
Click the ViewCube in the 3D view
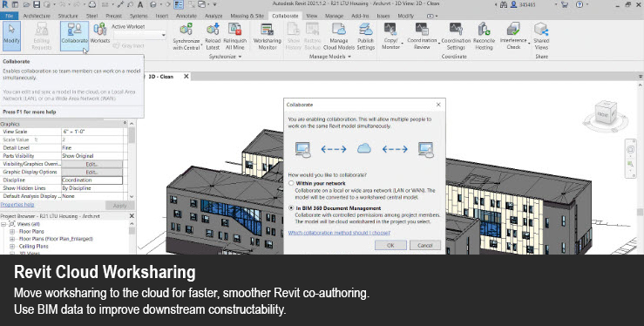606,113
